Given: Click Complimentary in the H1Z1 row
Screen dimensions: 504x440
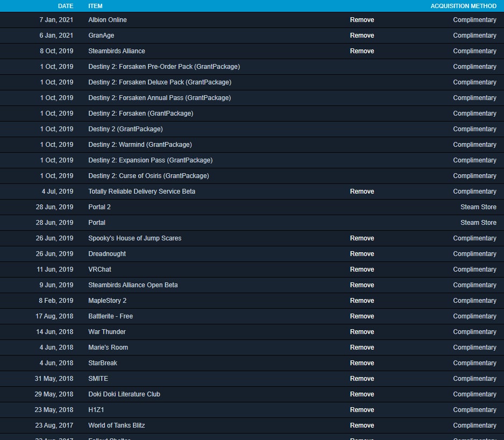Looking at the screenshot, I should (x=474, y=410).
